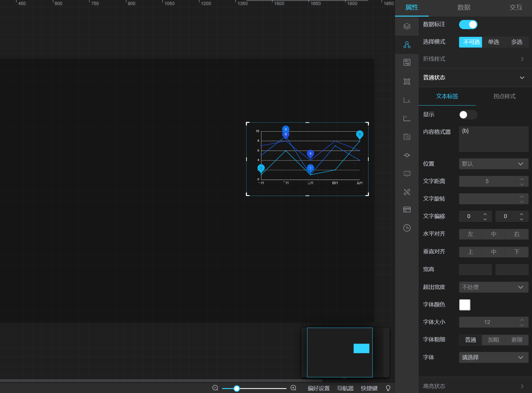Click the zoom in magnifier icon
Screen dimensions: 532x393
[x=293, y=388]
